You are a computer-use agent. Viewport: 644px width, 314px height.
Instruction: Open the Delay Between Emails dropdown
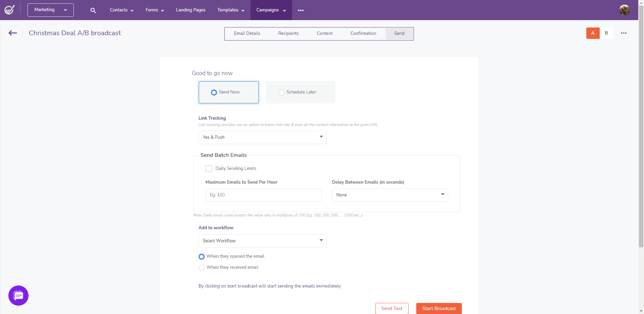pyautogui.click(x=389, y=195)
